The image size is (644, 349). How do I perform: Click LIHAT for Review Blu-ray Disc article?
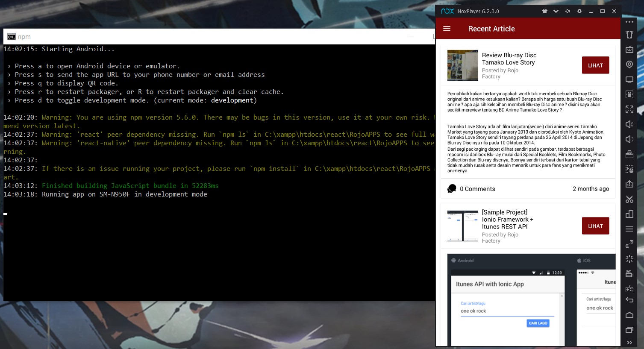pos(595,65)
